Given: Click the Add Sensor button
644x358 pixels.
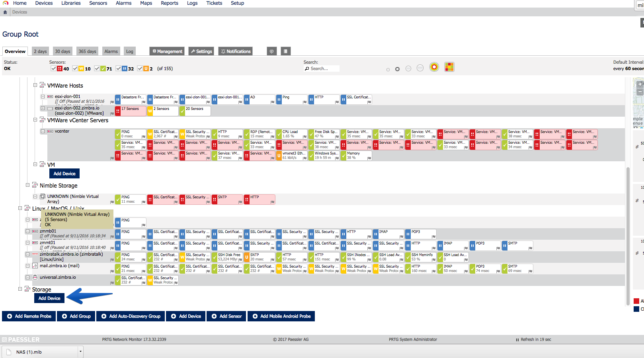Looking at the screenshot, I should coord(226,316).
